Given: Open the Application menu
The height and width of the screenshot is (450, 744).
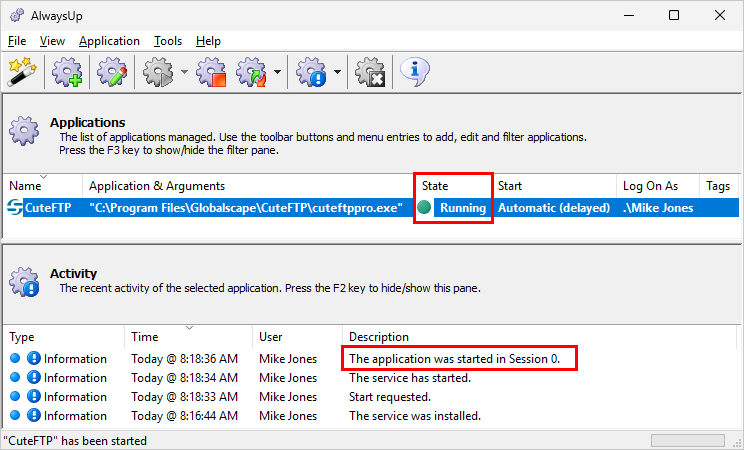Looking at the screenshot, I should click(x=109, y=41).
